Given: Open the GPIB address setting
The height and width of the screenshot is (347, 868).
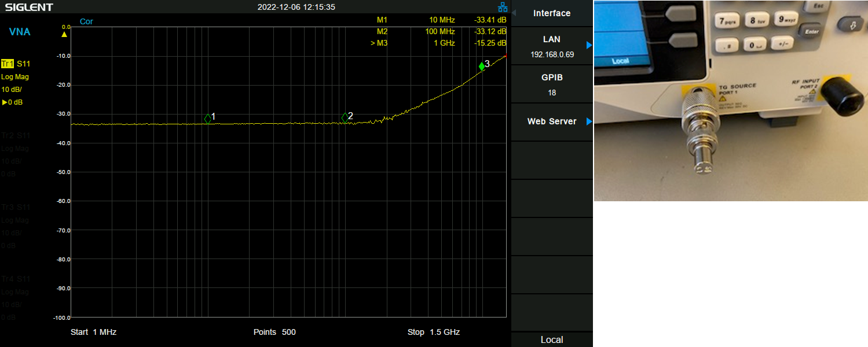Looking at the screenshot, I should 552,84.
